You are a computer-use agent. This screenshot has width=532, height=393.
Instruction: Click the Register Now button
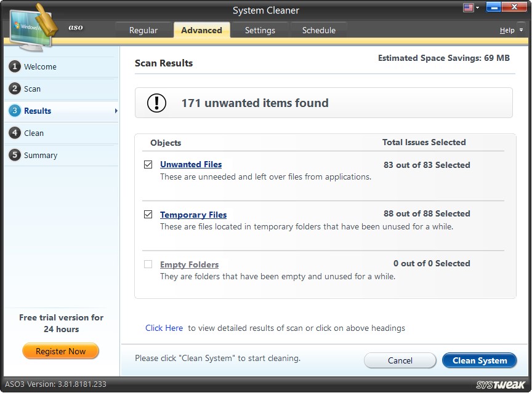pyautogui.click(x=60, y=351)
